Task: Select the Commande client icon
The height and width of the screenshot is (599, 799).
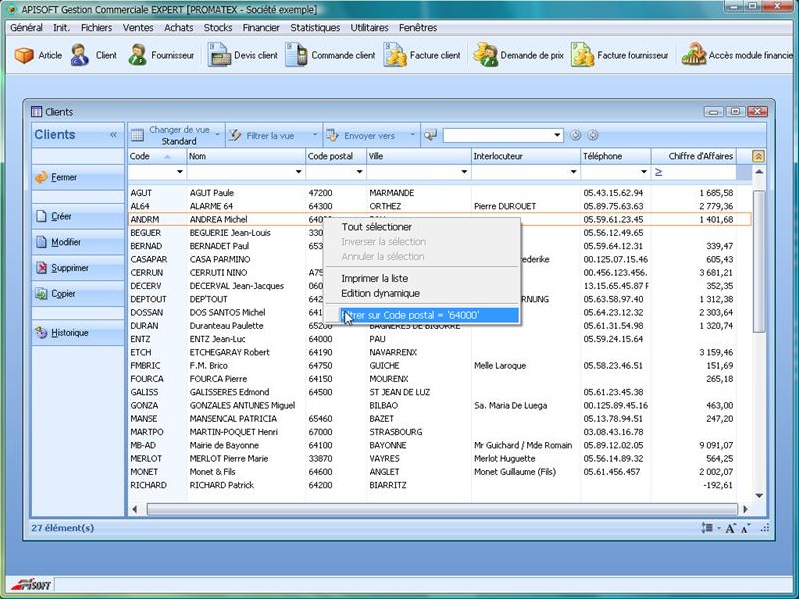Action: coord(296,55)
